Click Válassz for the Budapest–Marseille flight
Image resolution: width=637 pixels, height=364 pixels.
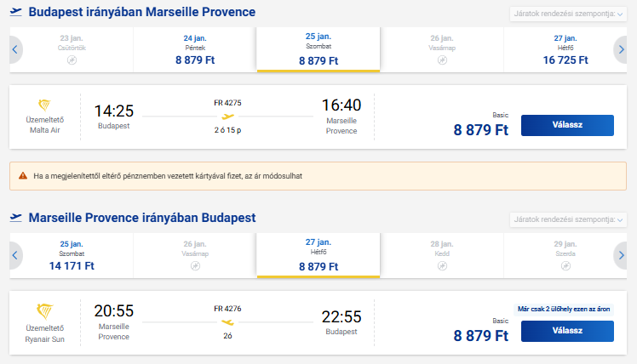(567, 125)
